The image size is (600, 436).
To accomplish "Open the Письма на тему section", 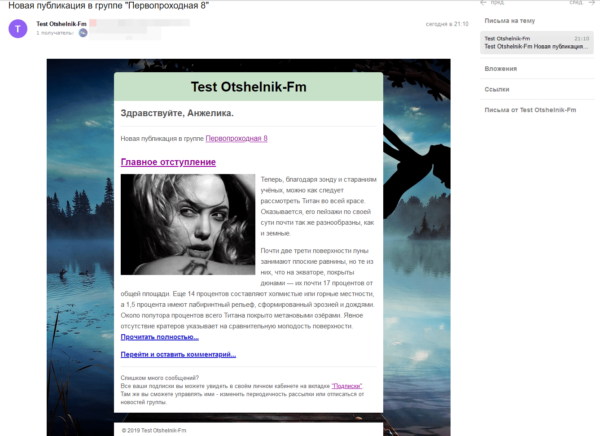I will [509, 20].
